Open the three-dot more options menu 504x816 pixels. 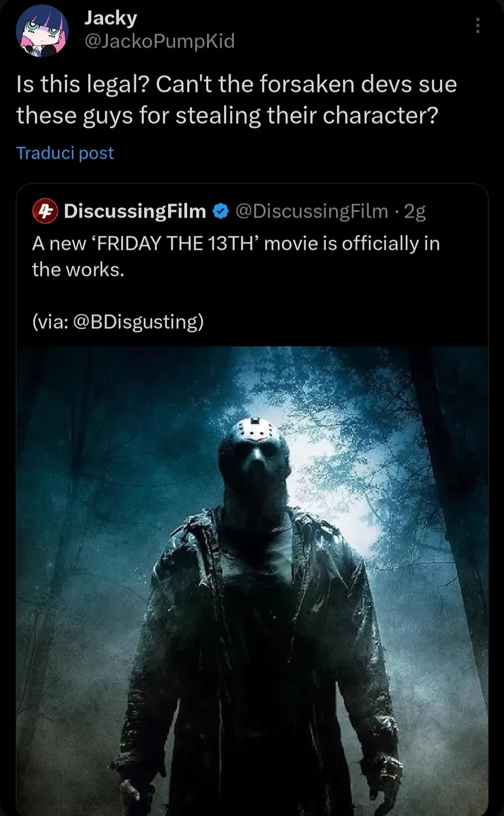pos(477,26)
